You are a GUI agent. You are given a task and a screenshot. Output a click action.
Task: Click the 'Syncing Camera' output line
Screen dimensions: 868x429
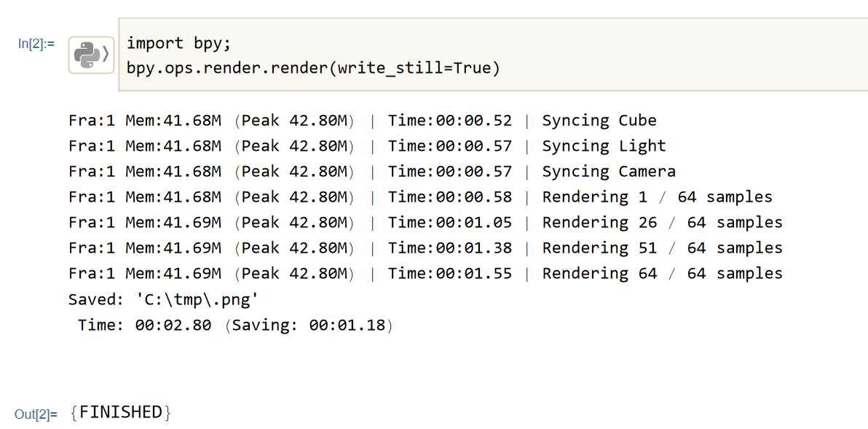pyautogui.click(x=609, y=172)
